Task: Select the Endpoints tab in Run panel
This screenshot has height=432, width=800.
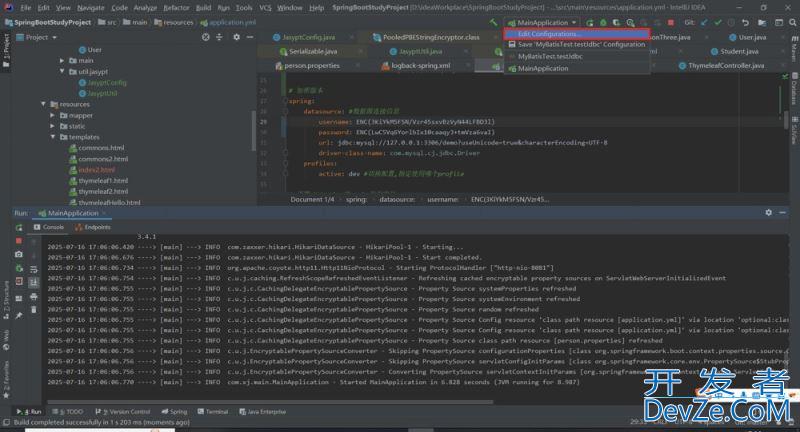Action: (x=93, y=227)
